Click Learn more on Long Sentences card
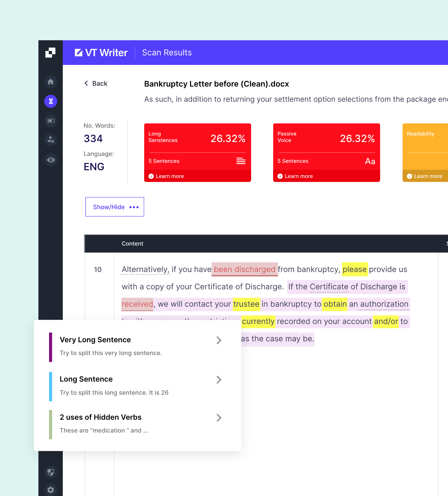The image size is (448, 496). pos(169,176)
